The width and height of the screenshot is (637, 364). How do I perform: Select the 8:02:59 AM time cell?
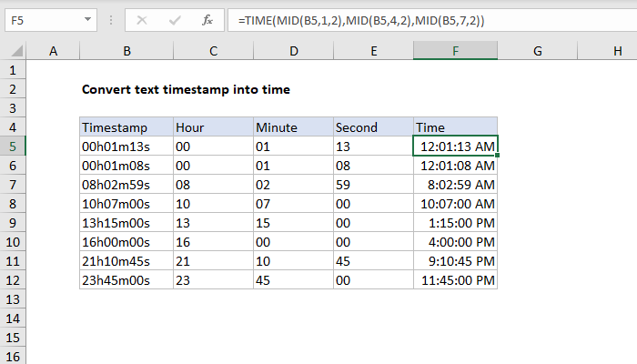pyautogui.click(x=455, y=185)
